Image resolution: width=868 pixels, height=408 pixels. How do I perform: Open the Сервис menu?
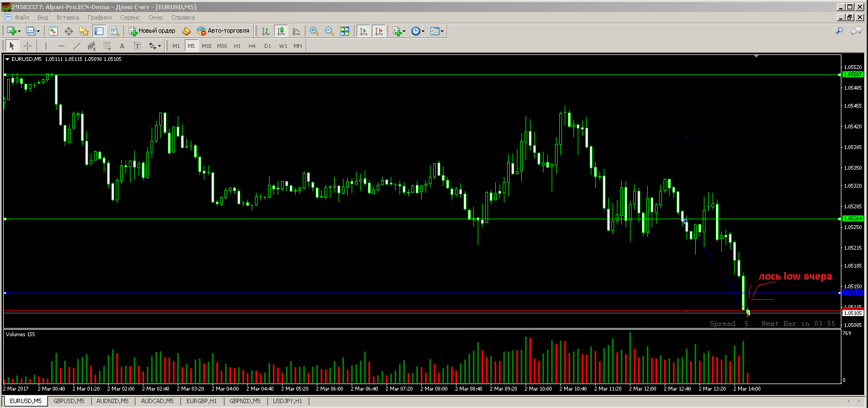130,17
